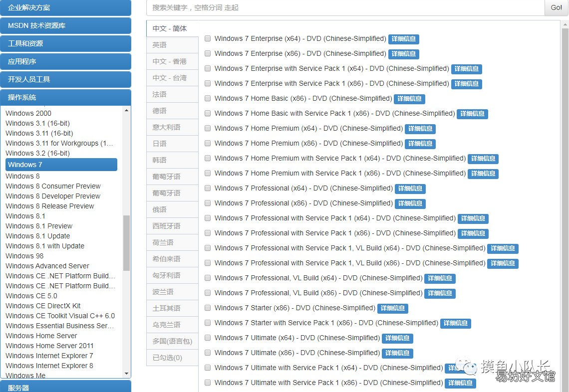Choose Windows Internet Explorer 8 entry
Screen dimensions: 569x392
point(49,366)
